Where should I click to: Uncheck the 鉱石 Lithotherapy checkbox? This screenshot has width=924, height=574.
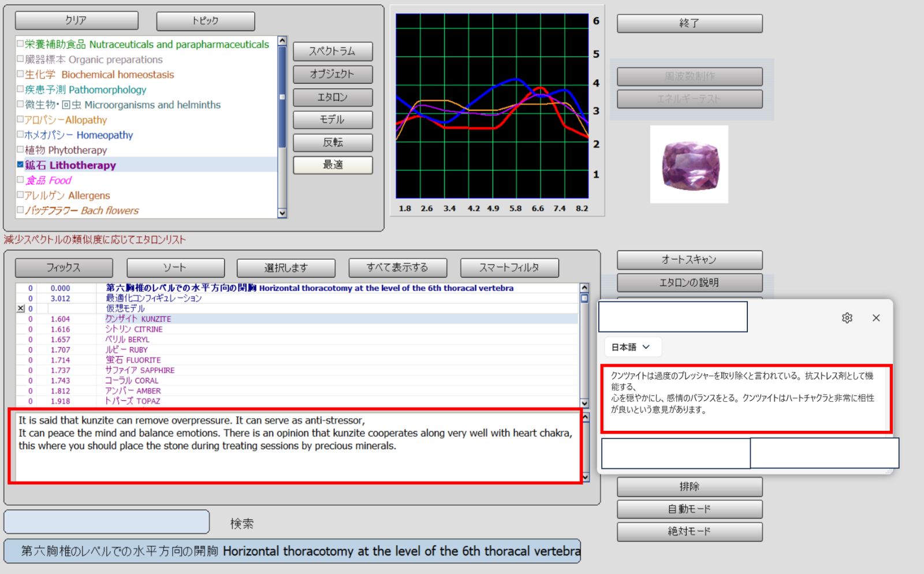pyautogui.click(x=20, y=165)
